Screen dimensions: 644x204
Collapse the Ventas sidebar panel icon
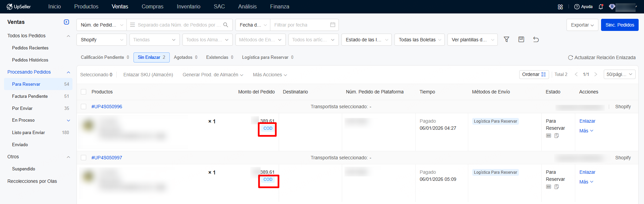point(66,22)
